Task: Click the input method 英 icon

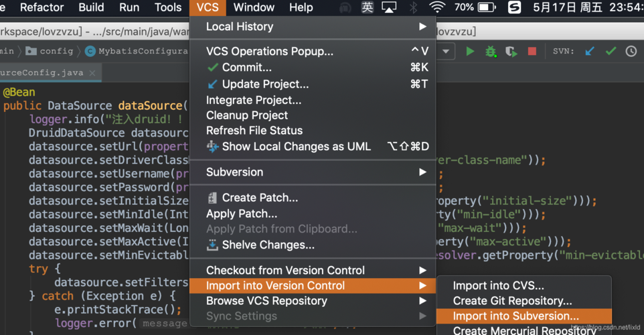Action: point(367,7)
